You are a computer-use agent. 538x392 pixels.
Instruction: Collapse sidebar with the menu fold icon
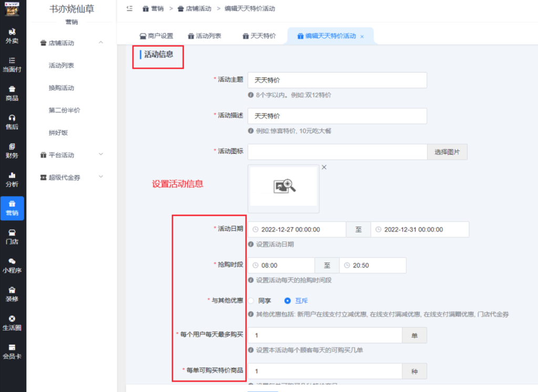tap(129, 9)
